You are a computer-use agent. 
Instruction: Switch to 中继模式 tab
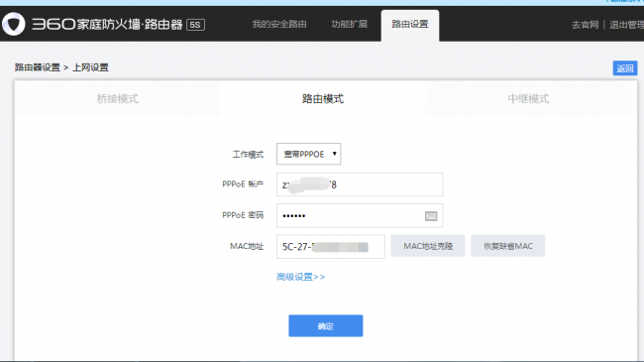[x=528, y=99]
